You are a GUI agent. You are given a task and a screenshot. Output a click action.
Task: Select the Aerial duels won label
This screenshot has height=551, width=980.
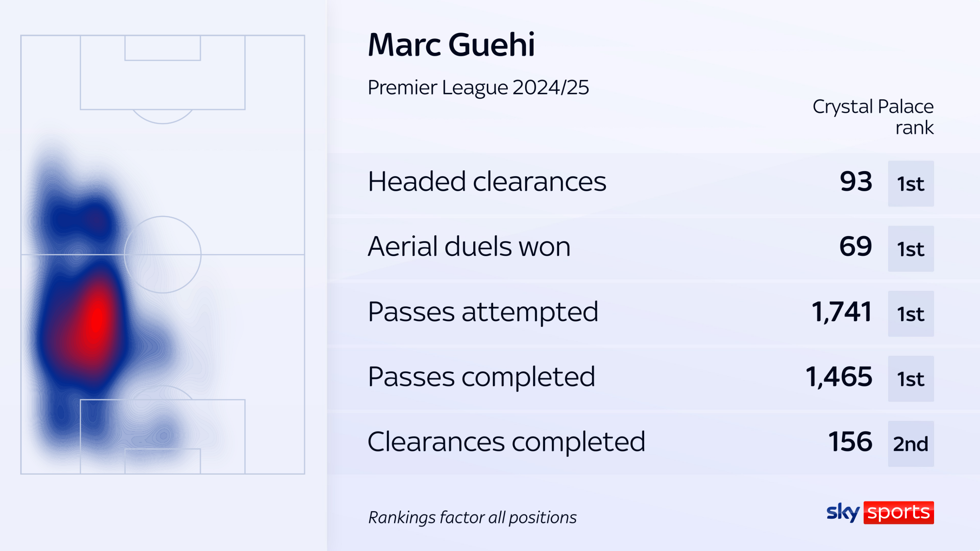coord(469,246)
